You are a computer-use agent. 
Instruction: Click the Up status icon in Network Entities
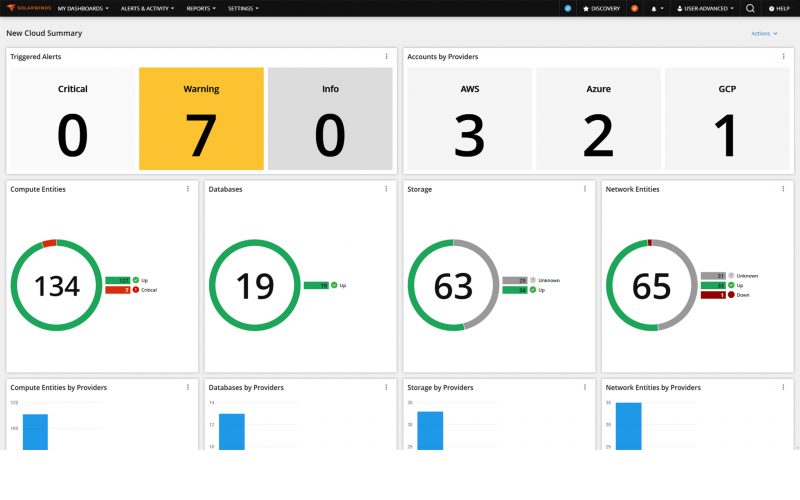731,285
